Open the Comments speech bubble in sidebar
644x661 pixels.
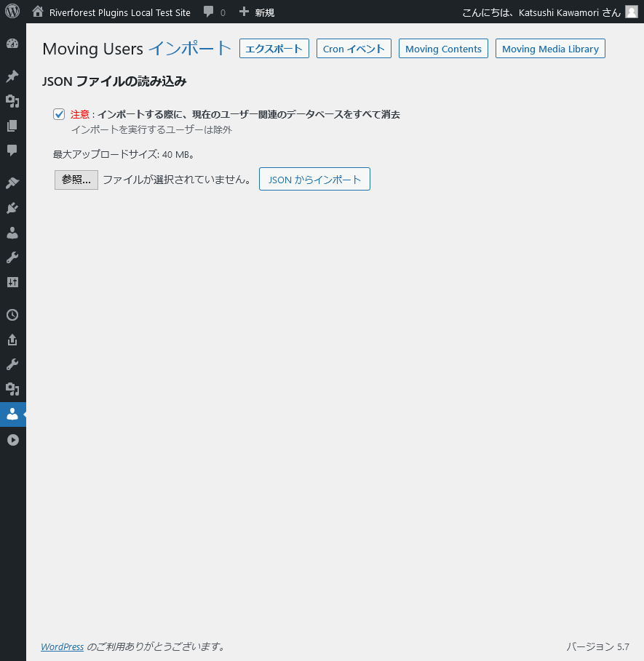(x=12, y=151)
